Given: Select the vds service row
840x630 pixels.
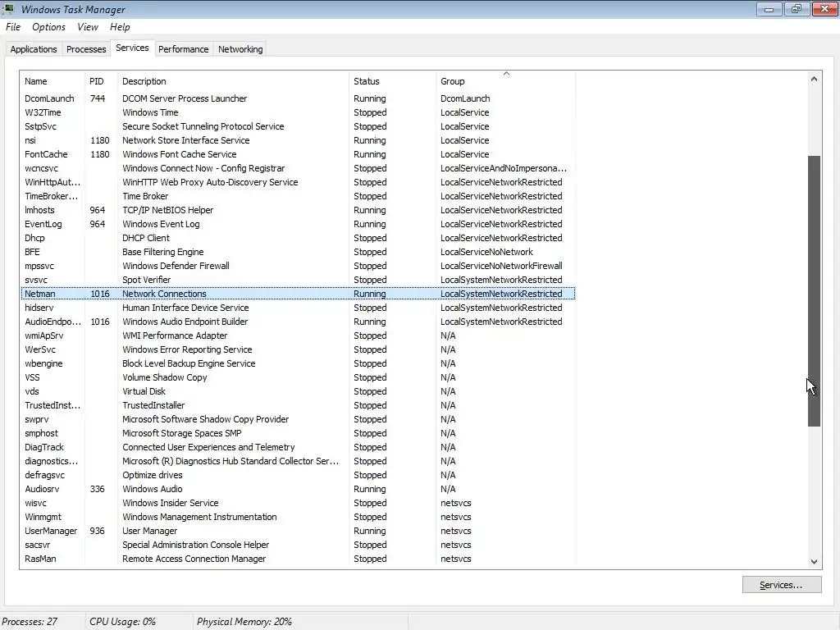Looking at the screenshot, I should point(298,391).
